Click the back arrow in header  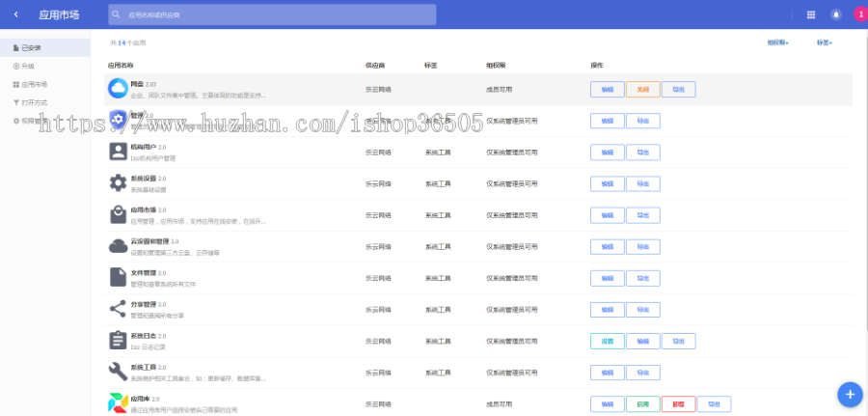click(16, 14)
